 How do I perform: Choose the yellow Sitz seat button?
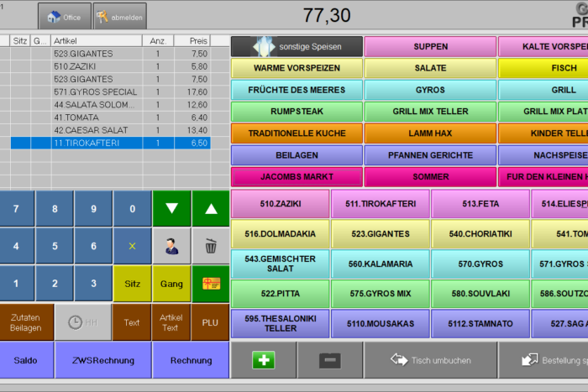[132, 284]
